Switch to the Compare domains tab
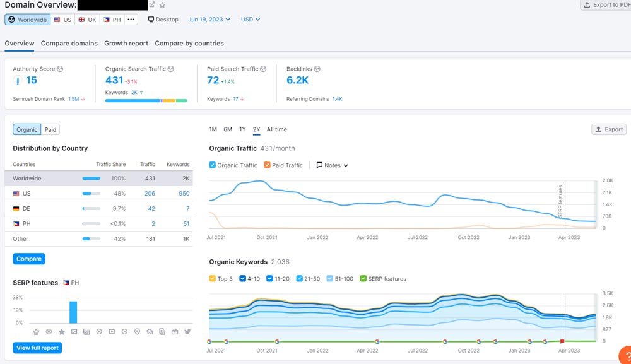 point(69,44)
